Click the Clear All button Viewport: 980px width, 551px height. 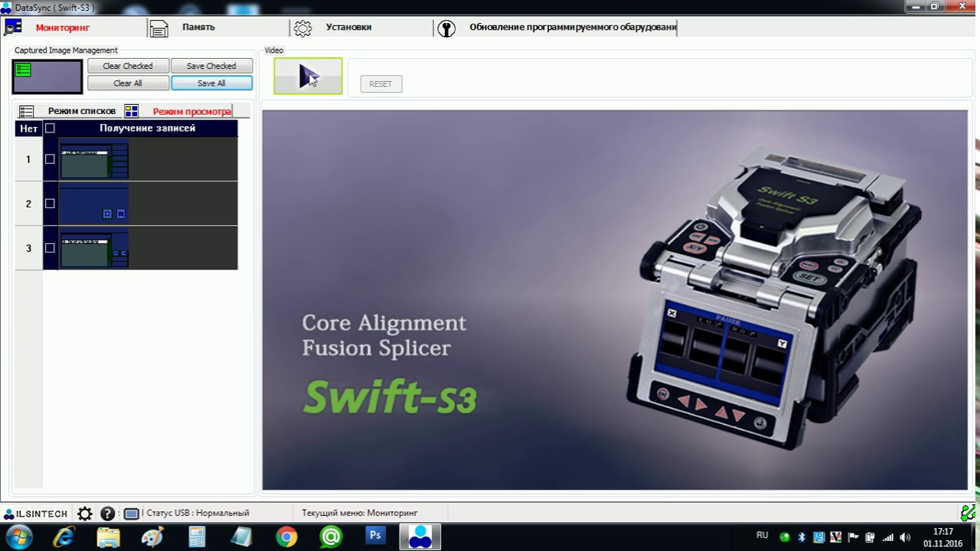click(128, 83)
